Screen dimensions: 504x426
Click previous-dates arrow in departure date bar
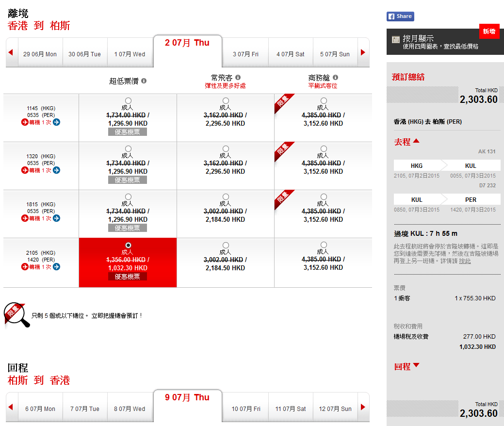tap(11, 52)
